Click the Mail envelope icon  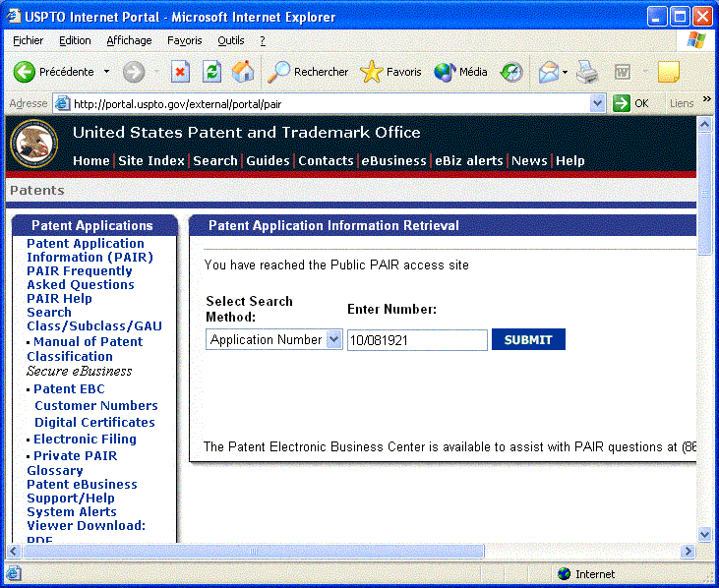pos(549,72)
